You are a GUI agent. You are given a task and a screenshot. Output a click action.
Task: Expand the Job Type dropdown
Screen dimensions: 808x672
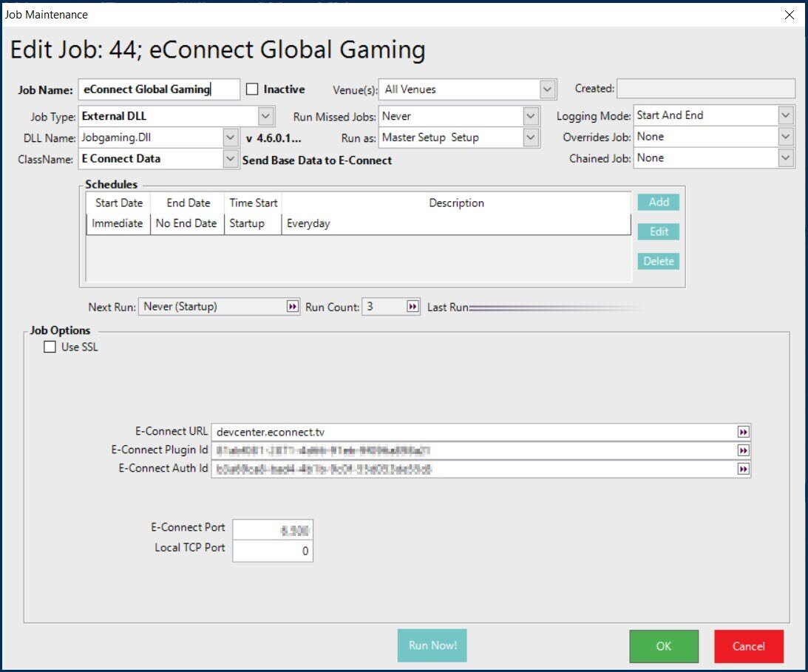(265, 116)
